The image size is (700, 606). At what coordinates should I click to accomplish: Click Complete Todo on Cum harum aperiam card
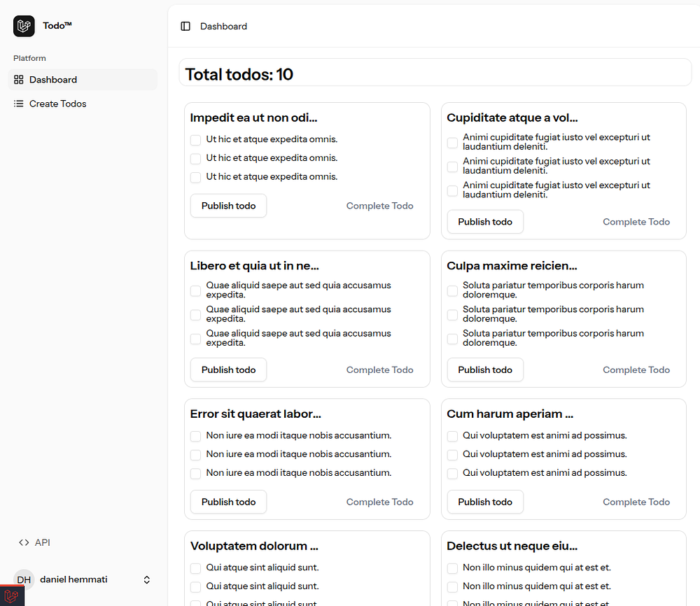tap(636, 502)
